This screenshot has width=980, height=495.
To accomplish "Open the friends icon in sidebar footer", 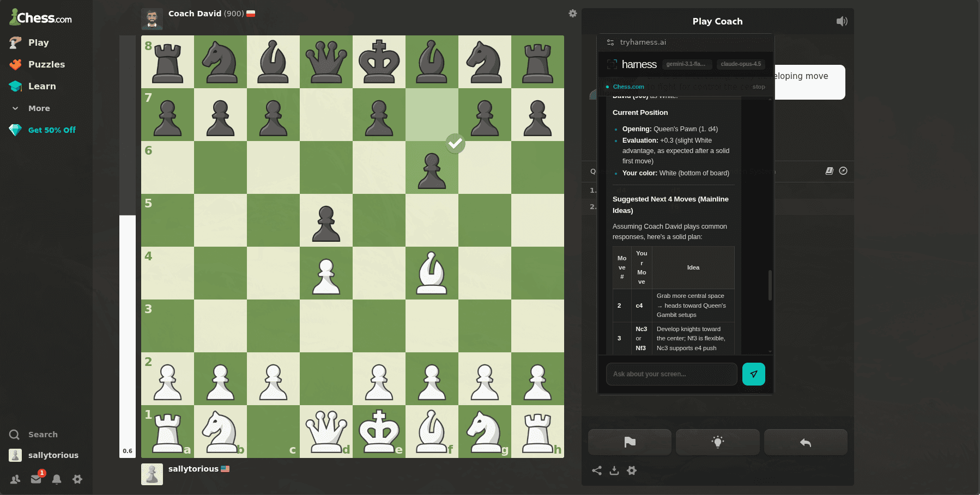I will pyautogui.click(x=15, y=479).
